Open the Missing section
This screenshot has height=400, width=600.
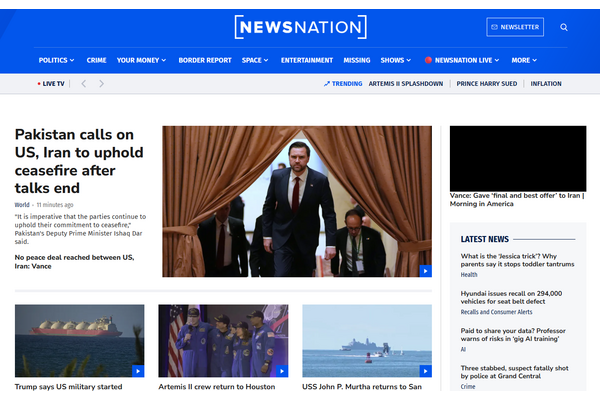[357, 60]
